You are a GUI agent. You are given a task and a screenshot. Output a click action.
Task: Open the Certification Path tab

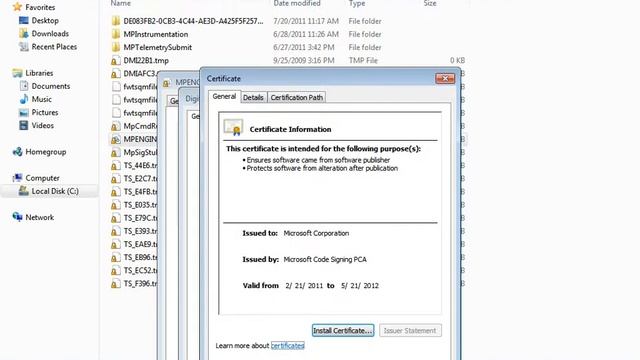pos(297,97)
